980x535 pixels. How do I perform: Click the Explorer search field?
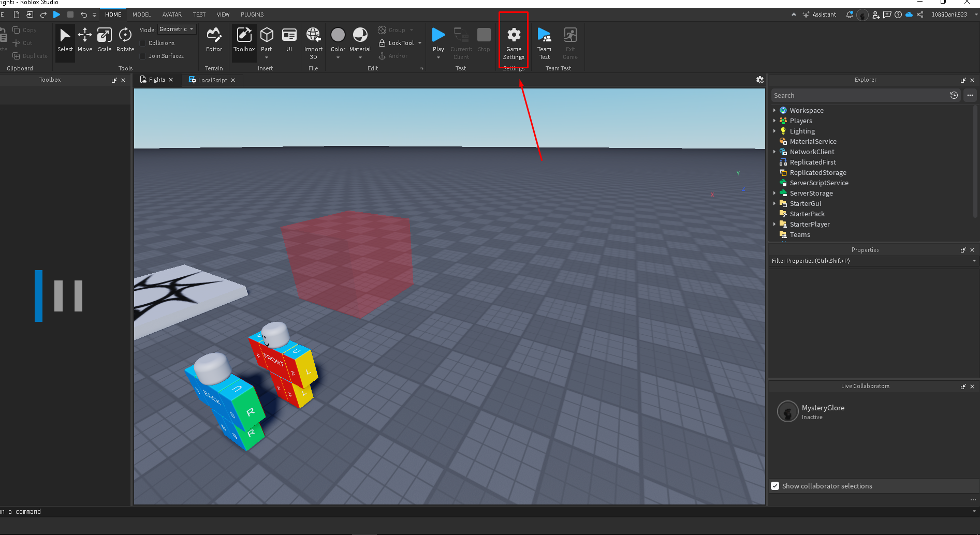[x=859, y=95]
